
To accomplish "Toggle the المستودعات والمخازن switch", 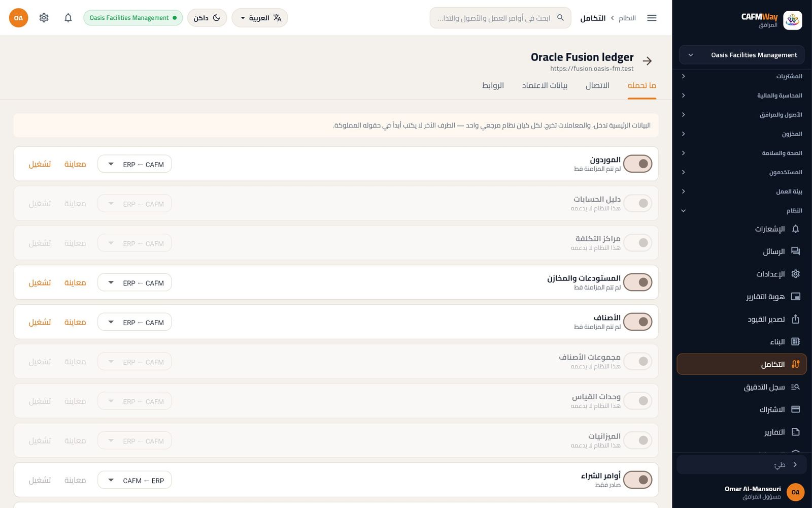I will (x=637, y=282).
